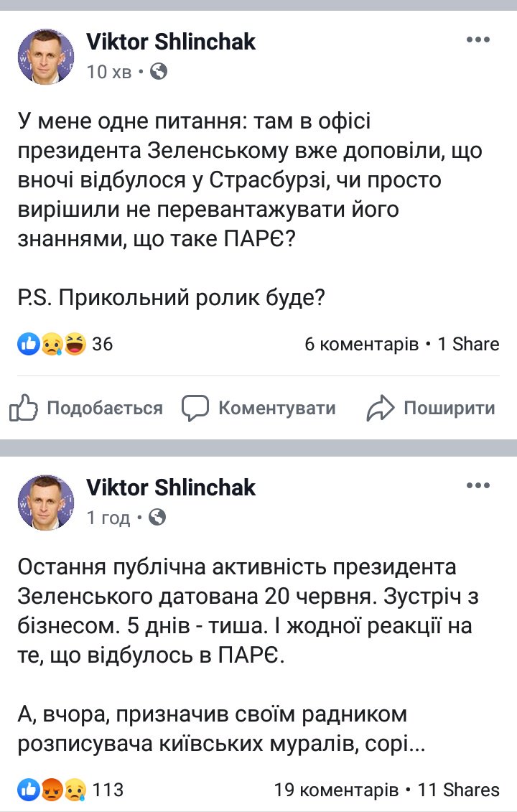Open the 19 коментарів link
The height and width of the screenshot is (812, 517).
point(336,790)
